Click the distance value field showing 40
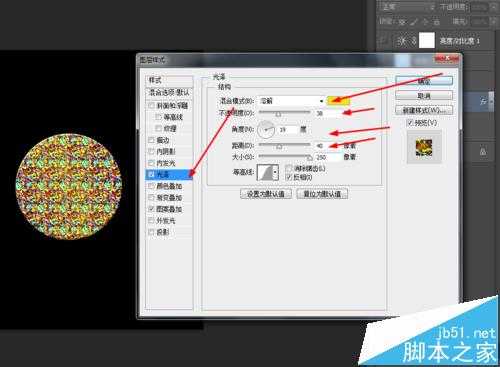 (328, 146)
